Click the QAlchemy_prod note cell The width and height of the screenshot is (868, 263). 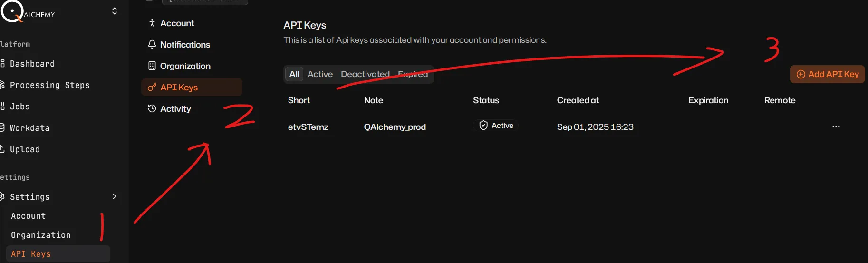point(395,127)
